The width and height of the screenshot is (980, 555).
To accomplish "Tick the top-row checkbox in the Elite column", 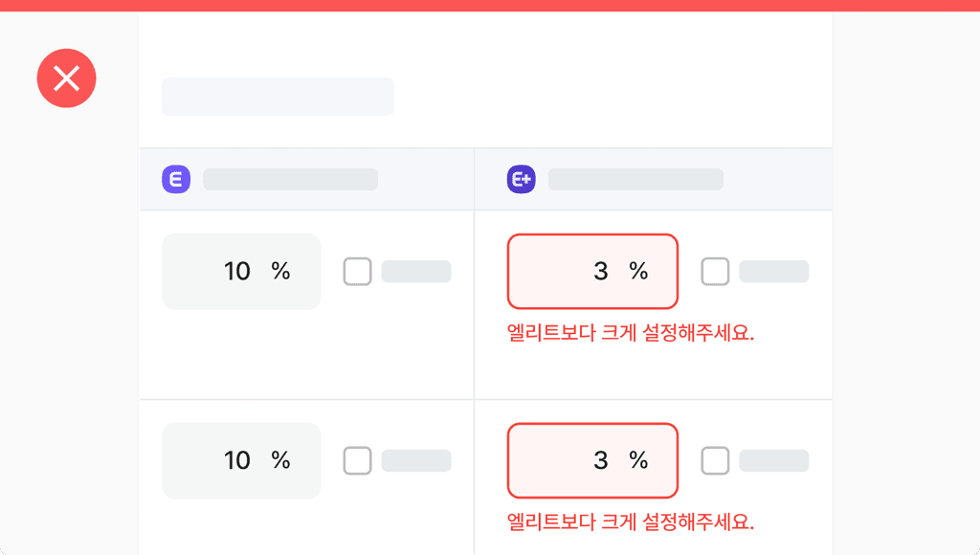I will coord(357,272).
